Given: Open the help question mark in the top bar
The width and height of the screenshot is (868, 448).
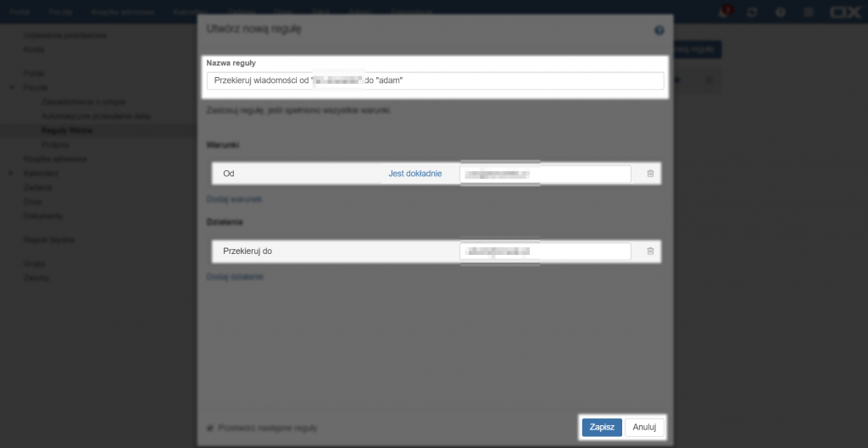Looking at the screenshot, I should [x=780, y=13].
